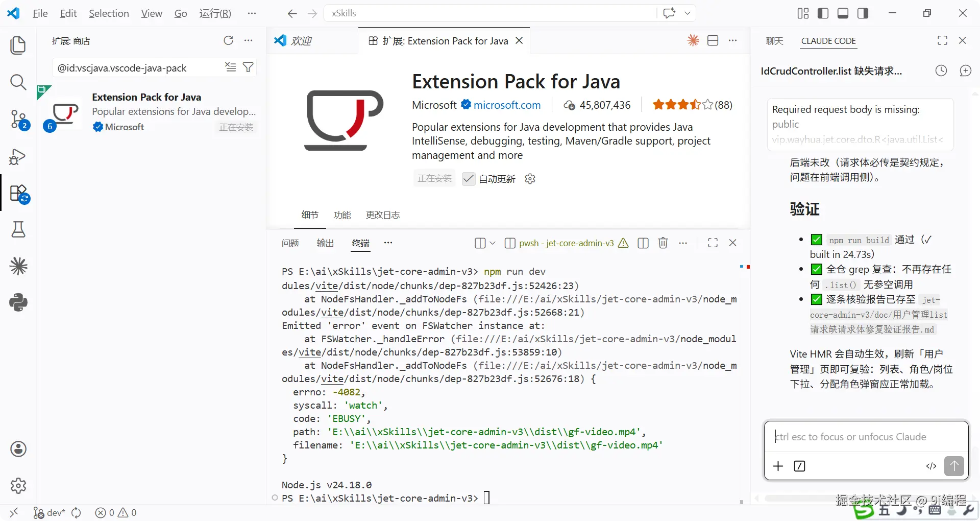The width and height of the screenshot is (980, 521).
Task: Focus the Claude message input box
Action: (x=866, y=437)
